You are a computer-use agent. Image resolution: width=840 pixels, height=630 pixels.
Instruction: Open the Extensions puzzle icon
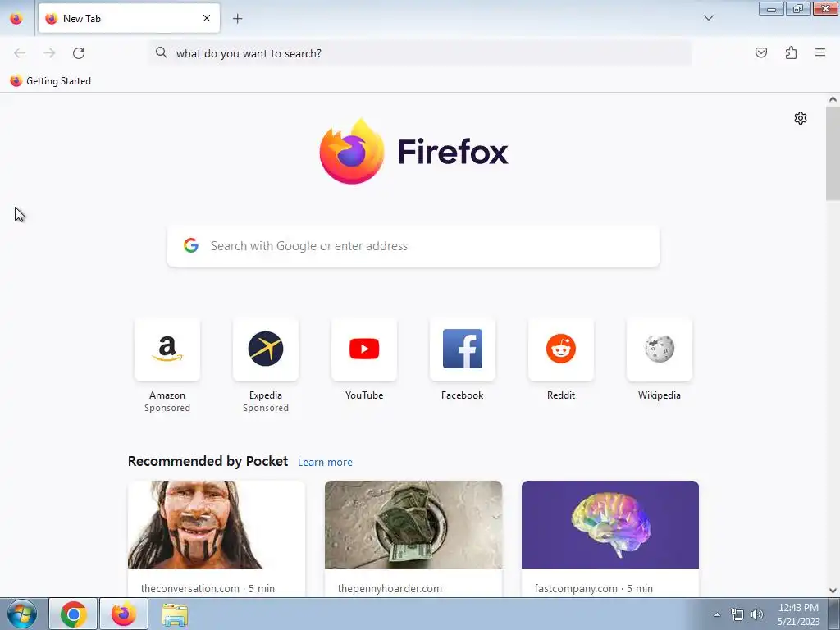(791, 52)
